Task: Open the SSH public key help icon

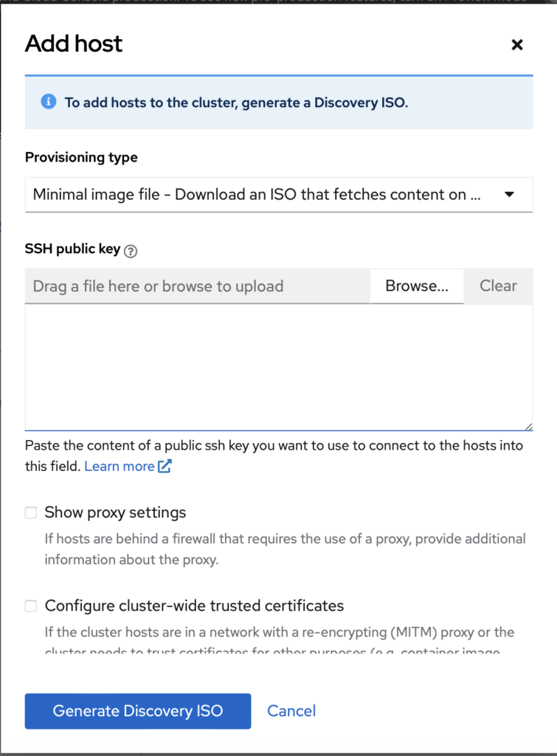Action: tap(131, 251)
